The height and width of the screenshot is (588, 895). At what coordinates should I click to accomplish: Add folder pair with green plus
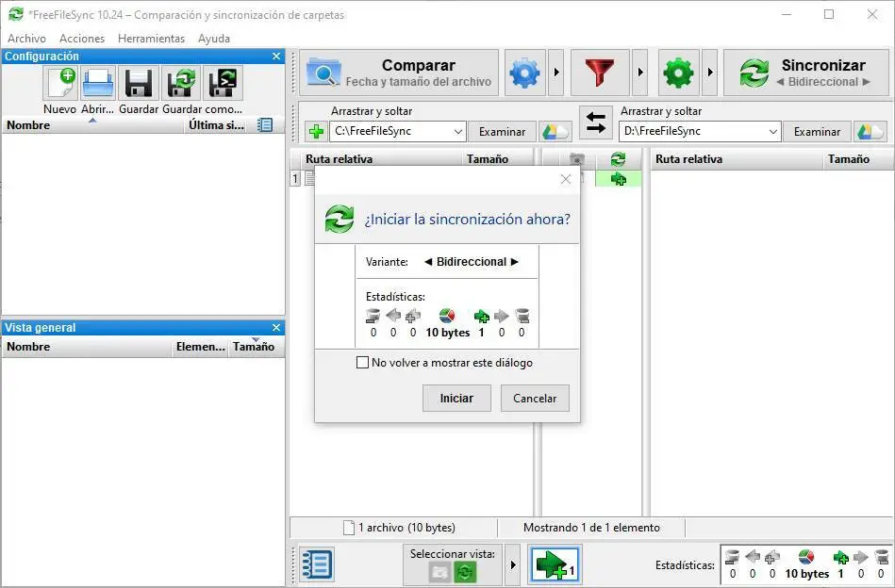pos(316,132)
